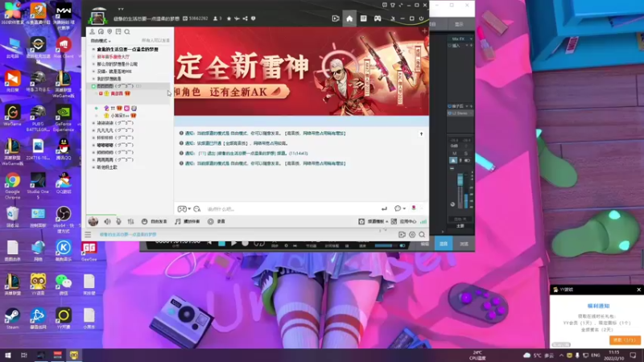This screenshot has height=362, width=644.
Task: Open the chat bubble options dropdown
Action: [x=399, y=208]
